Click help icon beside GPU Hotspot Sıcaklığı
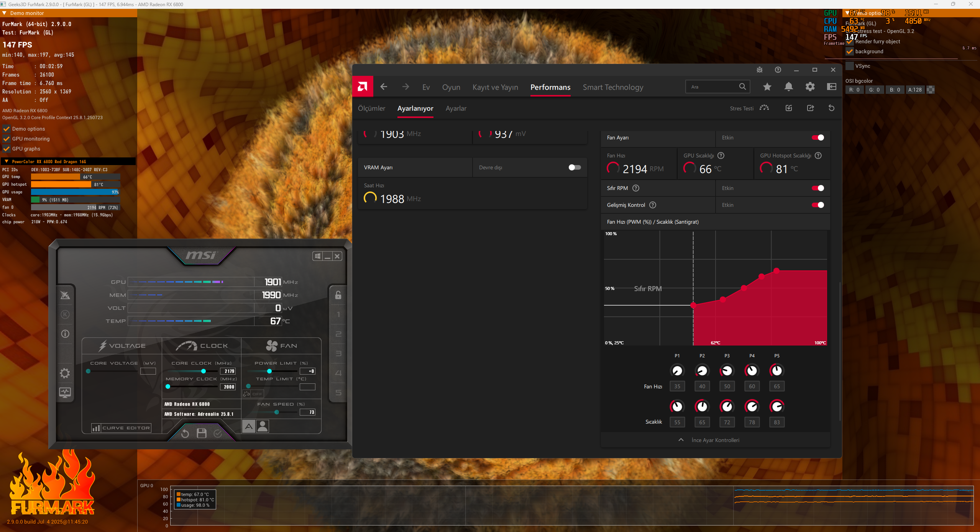This screenshot has height=532, width=980. pos(818,156)
